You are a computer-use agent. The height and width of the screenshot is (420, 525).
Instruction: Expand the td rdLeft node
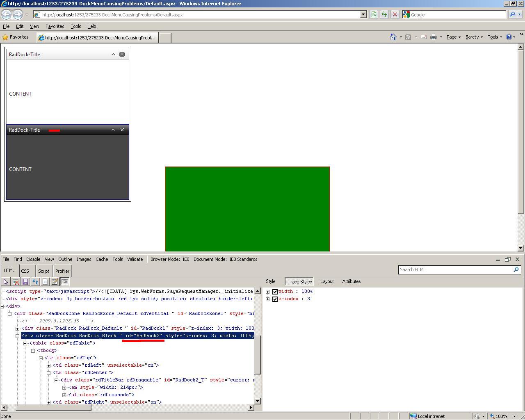coord(49,365)
